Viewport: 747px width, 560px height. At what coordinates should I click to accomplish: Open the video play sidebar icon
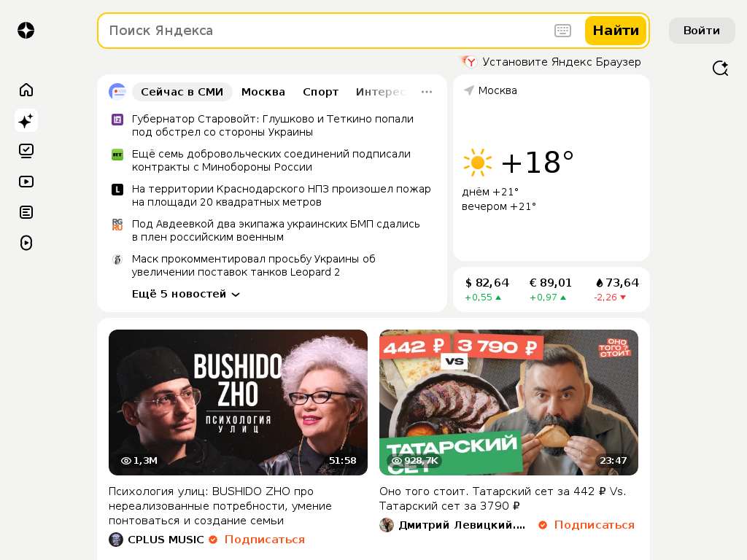(x=26, y=182)
